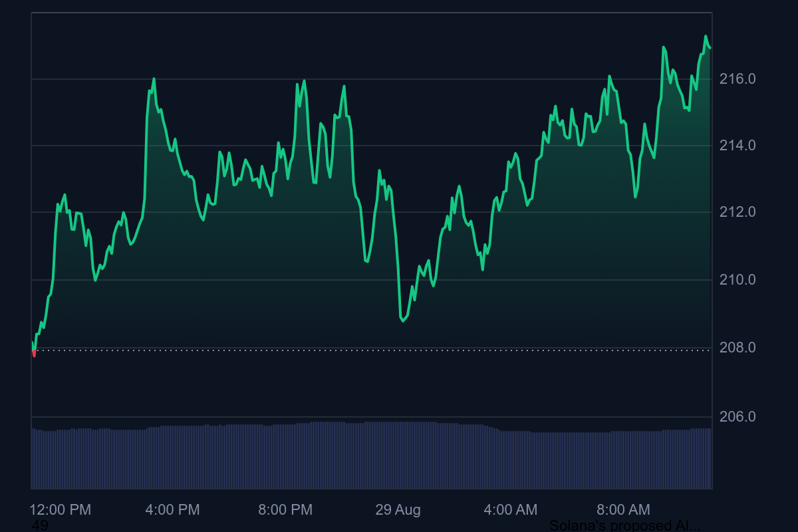The height and width of the screenshot is (532, 798).
Task: Open the Solana's proposed Al... headline
Action: click(625, 525)
